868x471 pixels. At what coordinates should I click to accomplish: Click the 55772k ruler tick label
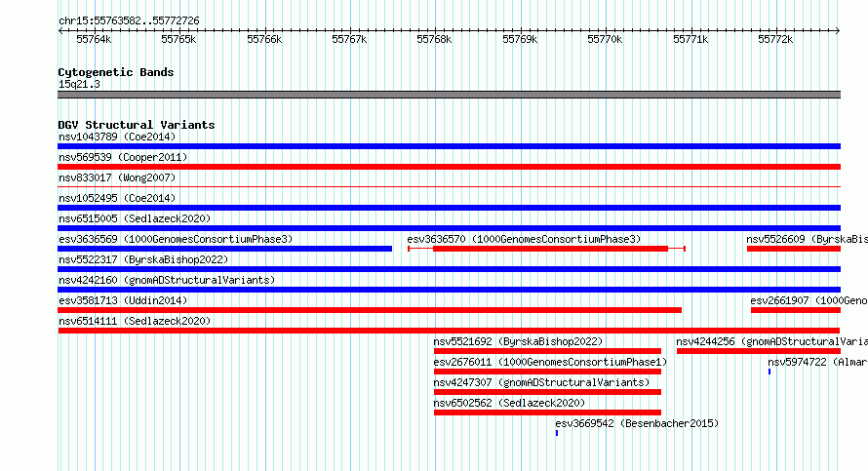coord(775,39)
